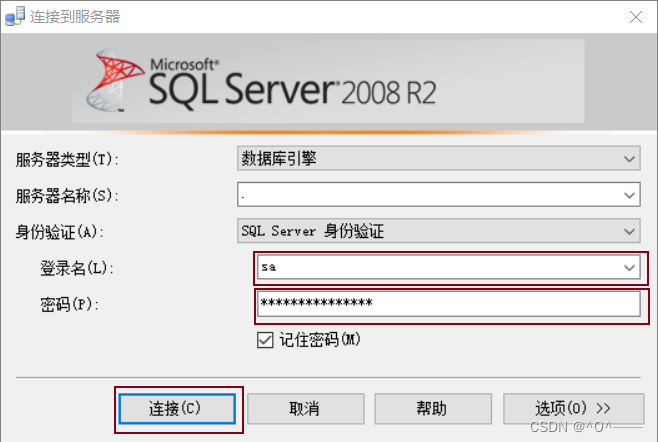Open the 服务器名称 dropdown arrow
Viewport: 658px width, 442px height.
pyautogui.click(x=629, y=195)
